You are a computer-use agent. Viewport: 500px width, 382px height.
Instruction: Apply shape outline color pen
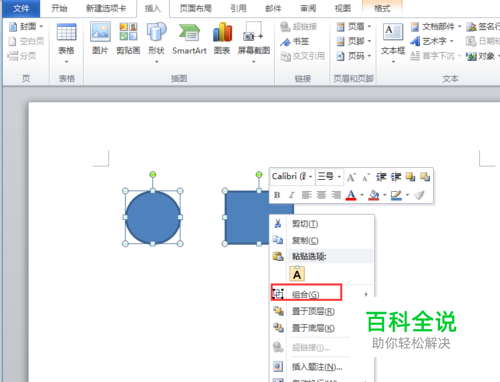(x=396, y=195)
